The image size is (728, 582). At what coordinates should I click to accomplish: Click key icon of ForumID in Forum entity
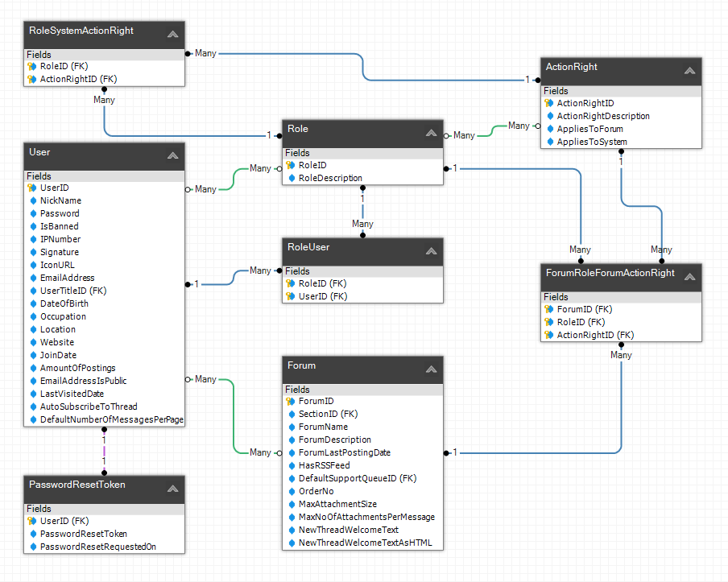click(x=291, y=401)
